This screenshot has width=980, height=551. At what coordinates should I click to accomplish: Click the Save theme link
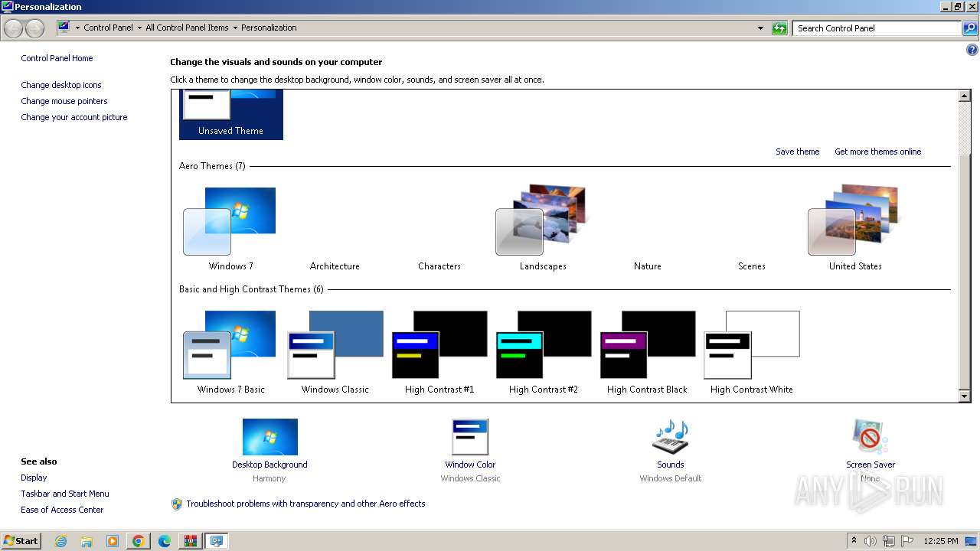pos(797,152)
